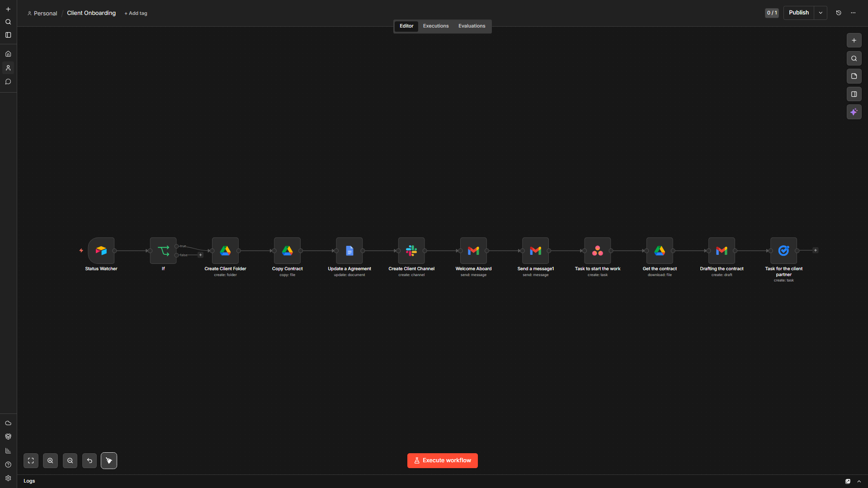This screenshot has height=488, width=868.
Task: Switch to the Evaluations tab
Action: (472, 26)
